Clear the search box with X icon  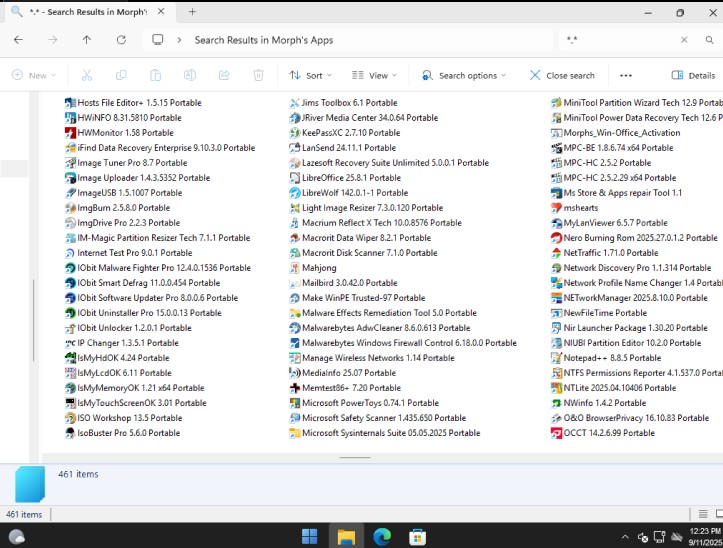(x=684, y=40)
